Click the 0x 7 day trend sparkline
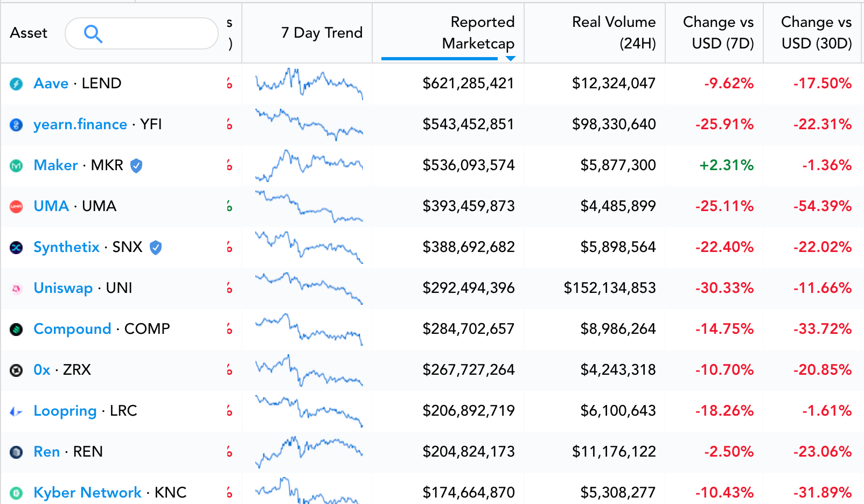864x504 pixels. point(309,370)
